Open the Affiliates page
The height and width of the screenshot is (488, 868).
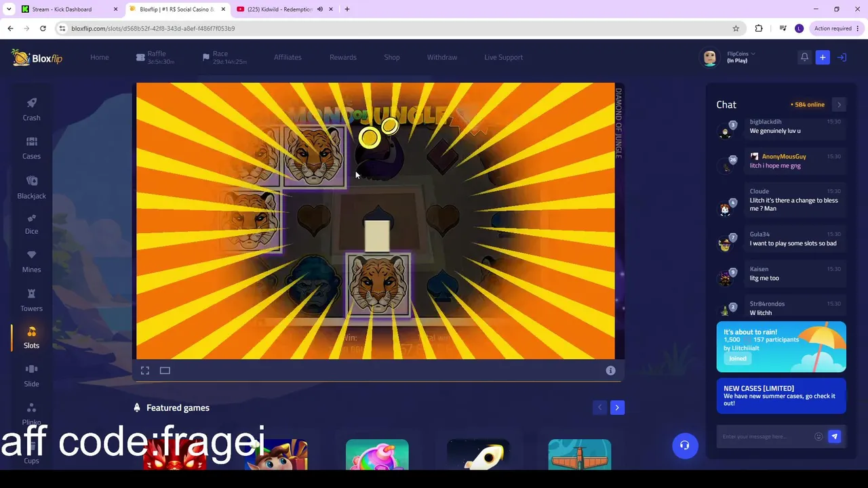click(x=288, y=58)
